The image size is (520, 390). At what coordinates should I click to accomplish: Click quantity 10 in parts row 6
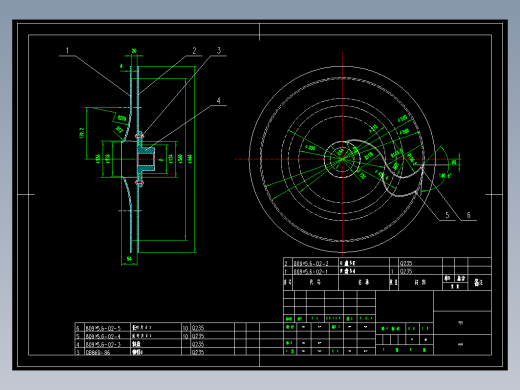point(185,328)
